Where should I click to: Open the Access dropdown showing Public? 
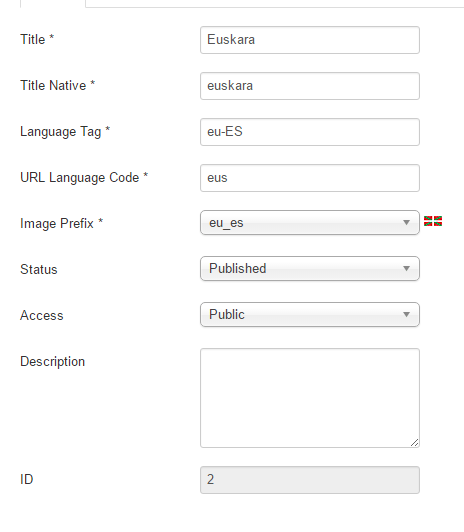[x=310, y=315]
